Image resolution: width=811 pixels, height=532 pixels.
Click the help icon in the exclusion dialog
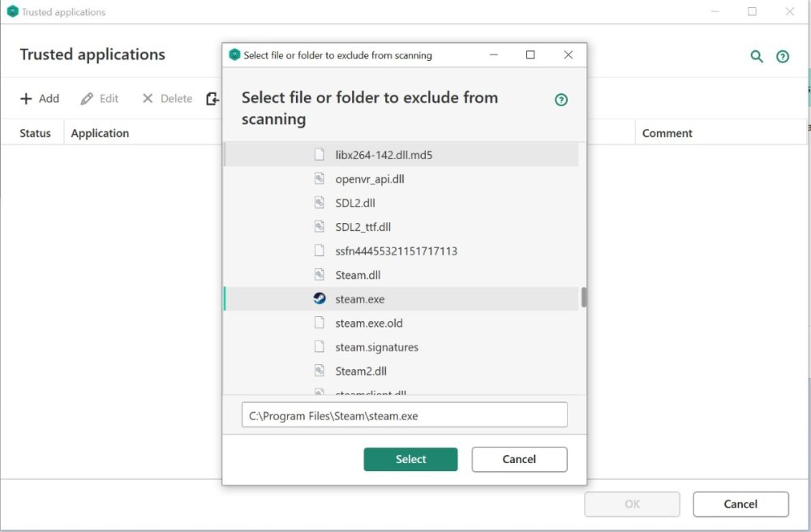tap(560, 99)
